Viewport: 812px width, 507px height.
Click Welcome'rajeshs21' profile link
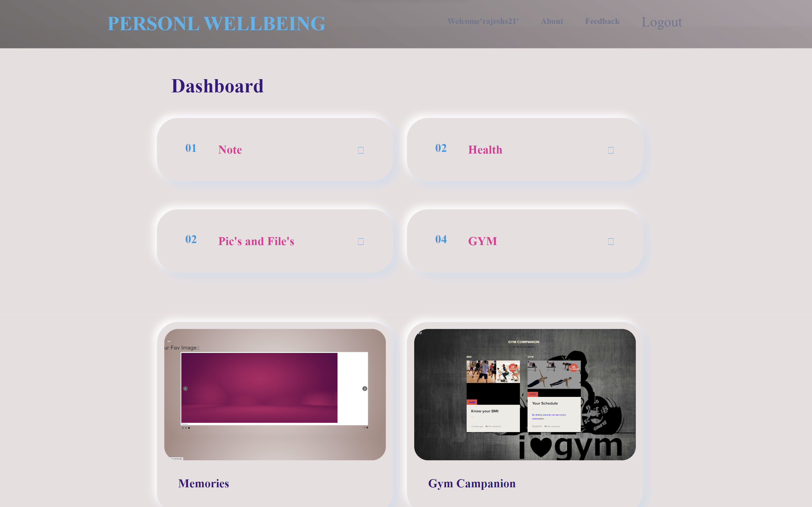click(483, 22)
